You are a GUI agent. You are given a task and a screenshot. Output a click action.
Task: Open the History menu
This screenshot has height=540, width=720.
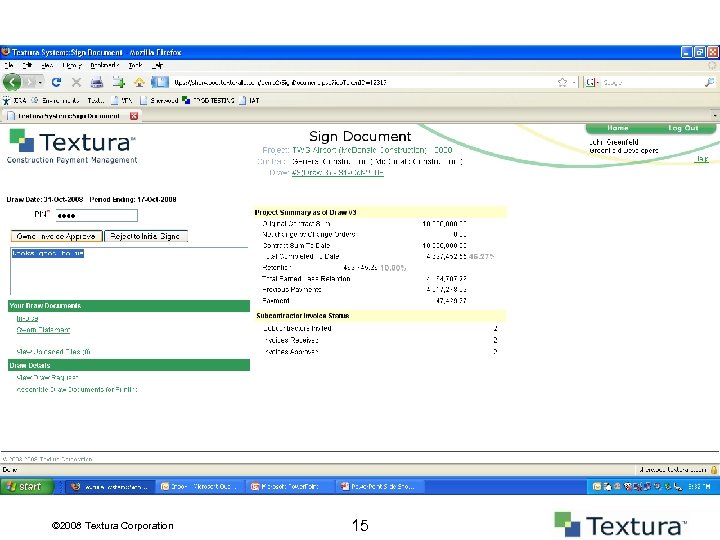pyautogui.click(x=71, y=65)
